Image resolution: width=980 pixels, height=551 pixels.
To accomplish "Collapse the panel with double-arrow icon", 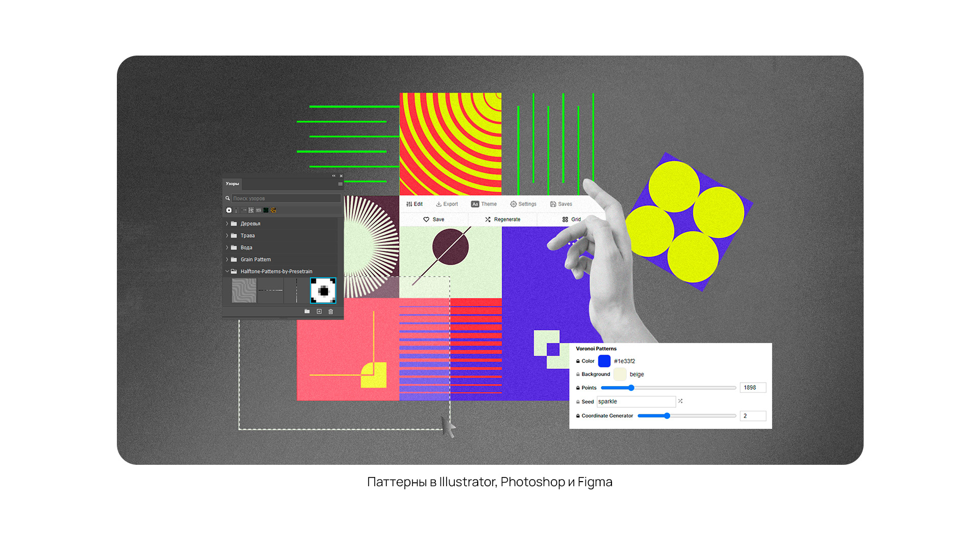I will point(334,176).
